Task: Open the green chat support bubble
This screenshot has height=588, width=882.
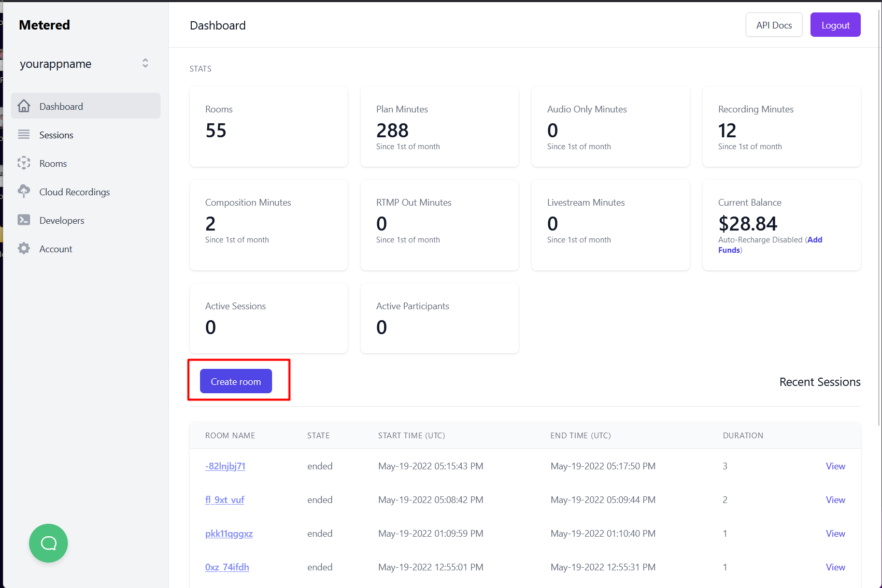Action: coord(48,543)
